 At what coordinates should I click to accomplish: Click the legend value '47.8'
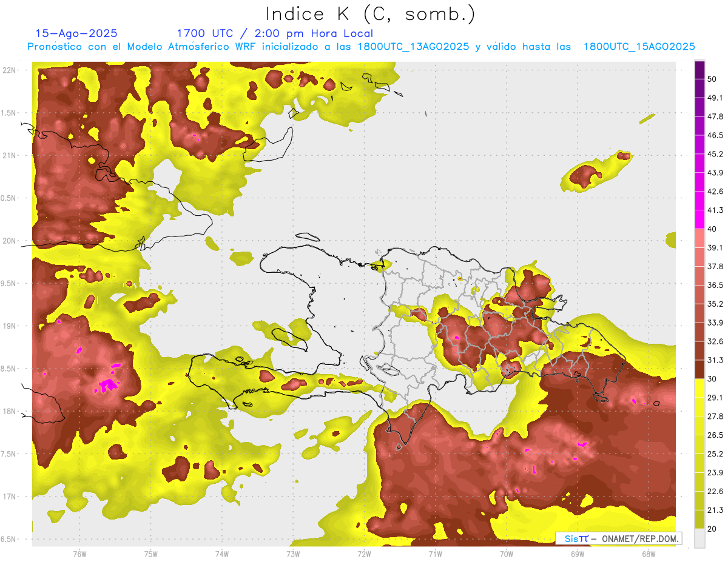715,116
